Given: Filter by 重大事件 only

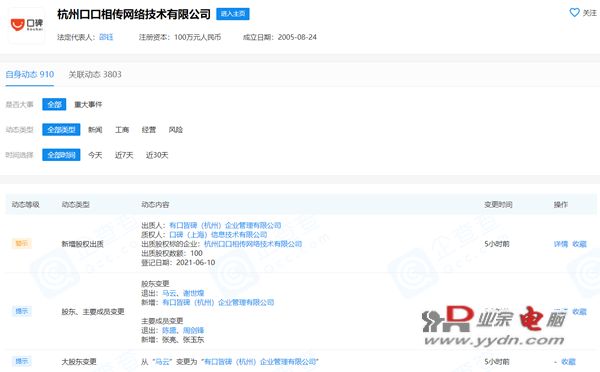Looking at the screenshot, I should click(88, 104).
